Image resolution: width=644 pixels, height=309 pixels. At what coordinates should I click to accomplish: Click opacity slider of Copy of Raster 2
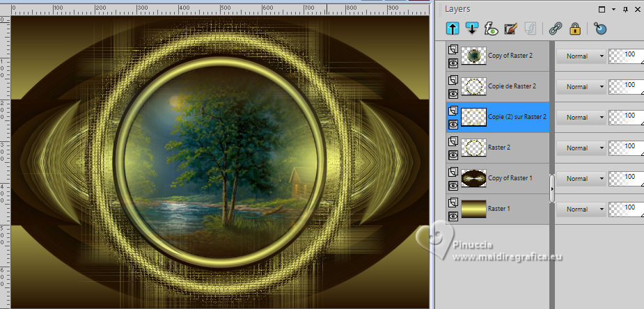pyautogui.click(x=626, y=56)
